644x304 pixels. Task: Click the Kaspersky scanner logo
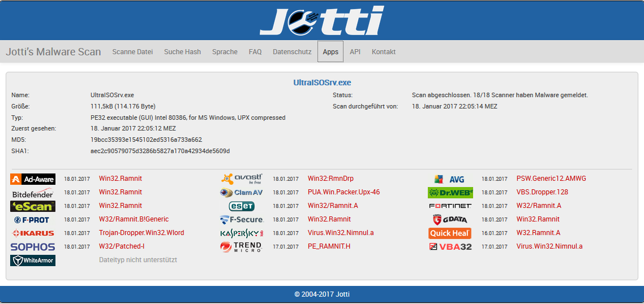point(242,233)
